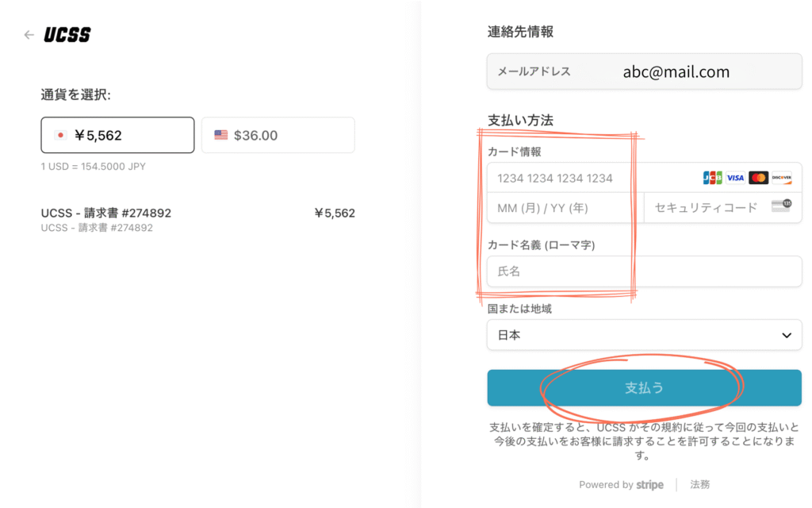Click the CVC security code card icon

tap(781, 206)
